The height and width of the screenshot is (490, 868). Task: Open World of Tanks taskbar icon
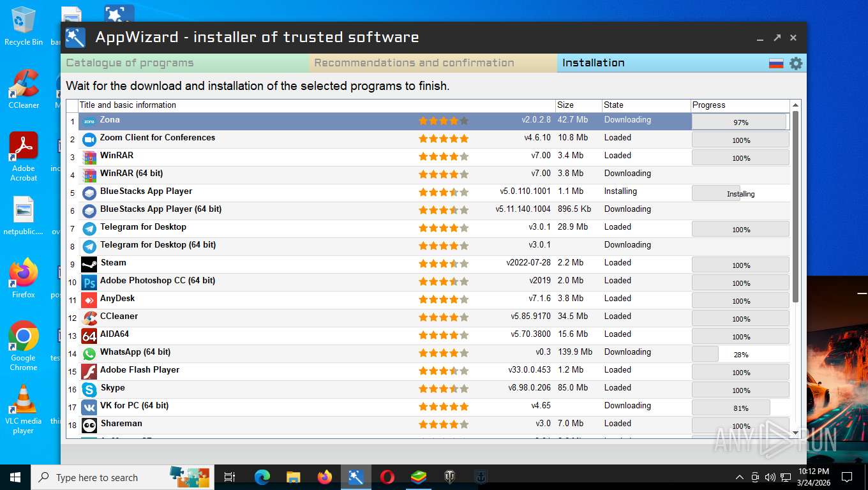[450, 477]
